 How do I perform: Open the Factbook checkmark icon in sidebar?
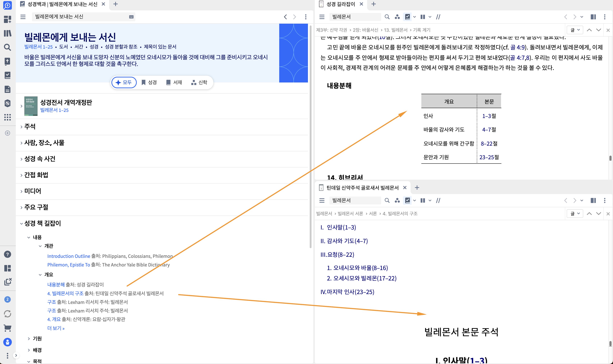[x=7, y=75]
